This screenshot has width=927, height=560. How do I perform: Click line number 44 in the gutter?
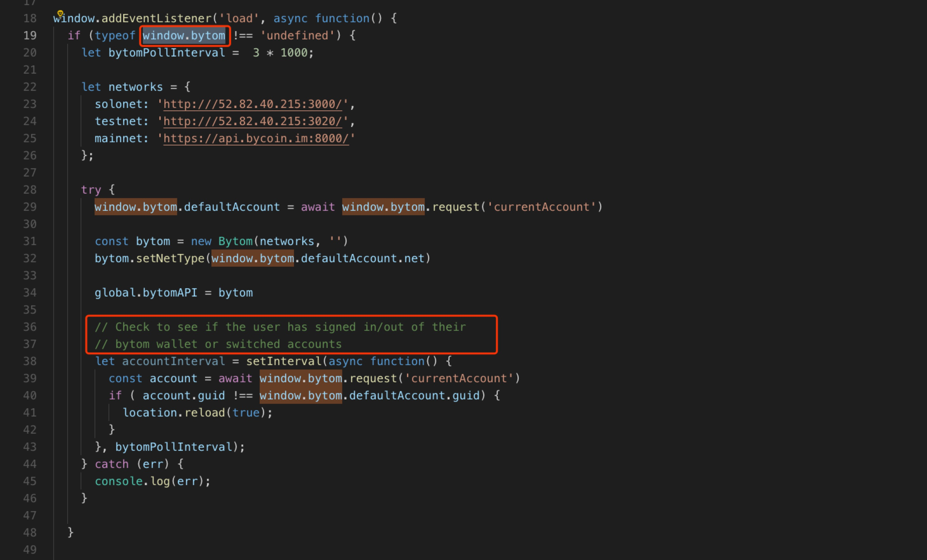(x=30, y=464)
